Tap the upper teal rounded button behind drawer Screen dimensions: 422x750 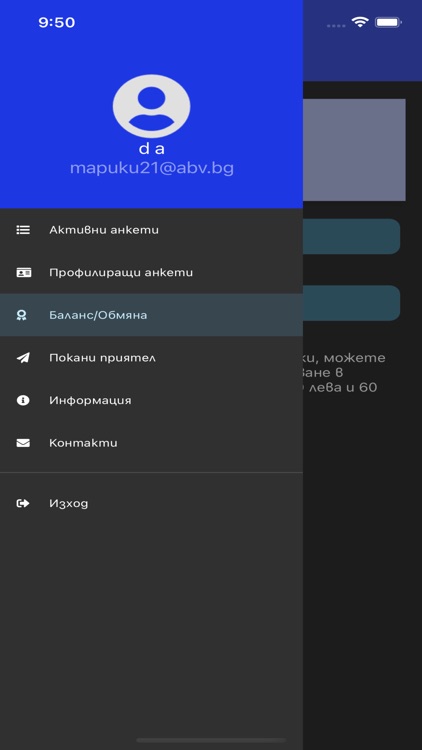(x=351, y=236)
